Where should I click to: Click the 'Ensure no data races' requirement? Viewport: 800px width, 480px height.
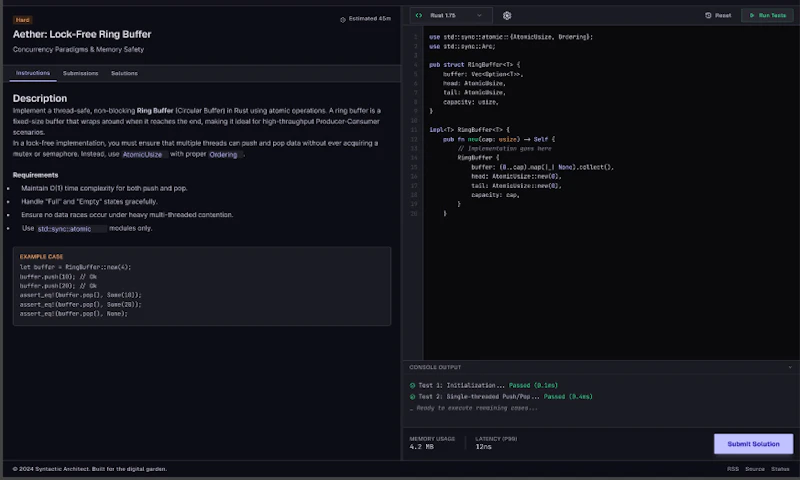[127, 215]
